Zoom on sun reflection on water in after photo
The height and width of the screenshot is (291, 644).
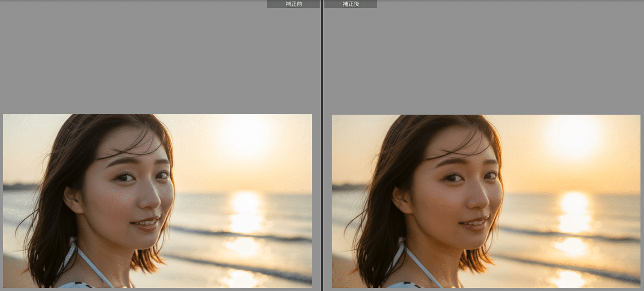point(574,212)
